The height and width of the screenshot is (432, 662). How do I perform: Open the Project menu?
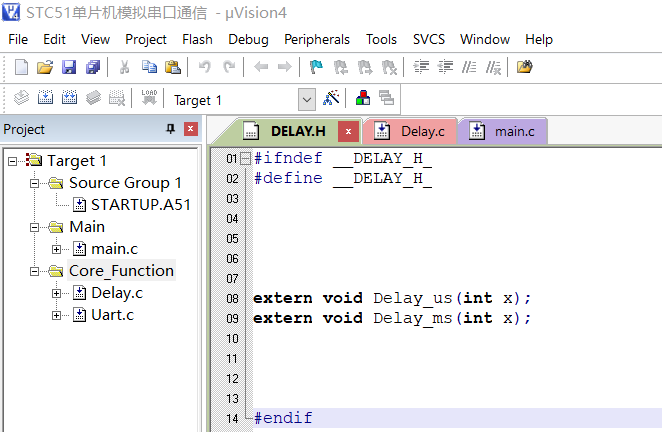pyautogui.click(x=146, y=39)
